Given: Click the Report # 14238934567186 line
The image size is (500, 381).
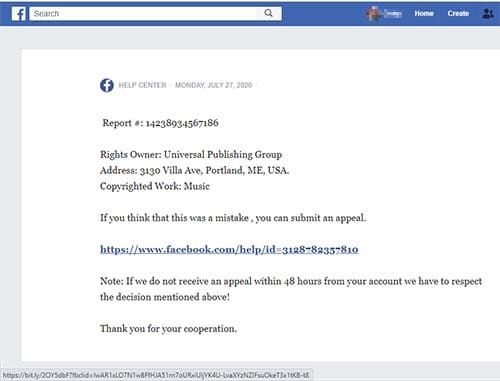Looking at the screenshot, I should pos(160,123).
